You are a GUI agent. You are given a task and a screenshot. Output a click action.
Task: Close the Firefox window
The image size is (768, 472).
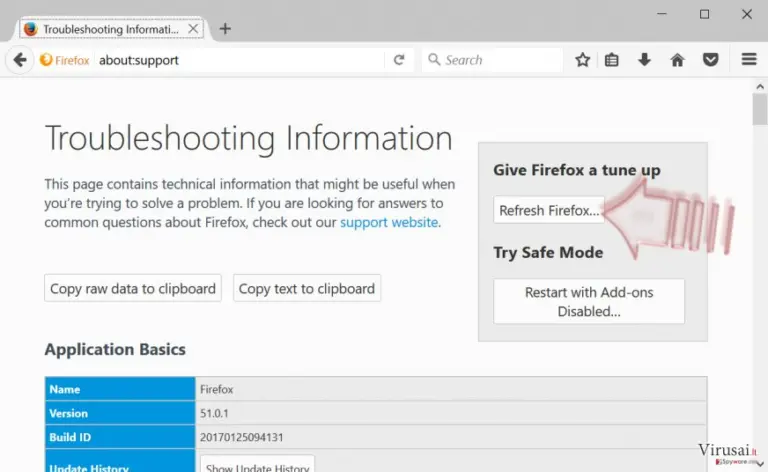click(x=746, y=14)
